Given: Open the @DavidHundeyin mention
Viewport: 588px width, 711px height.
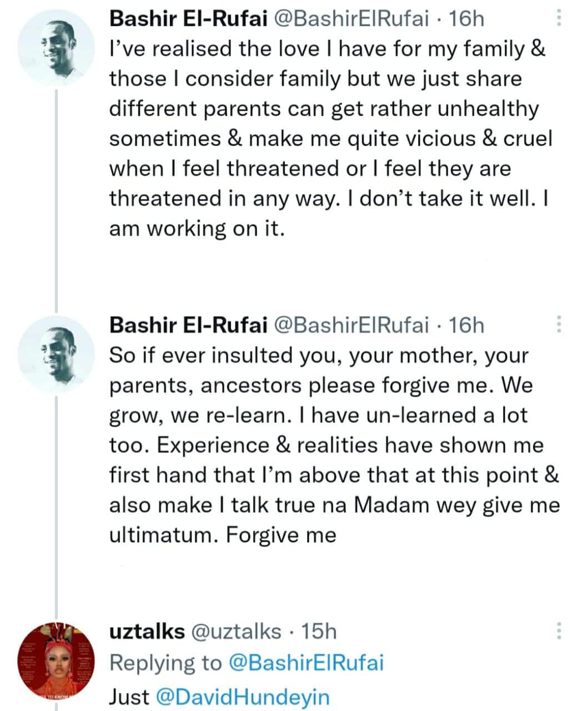Looking at the screenshot, I should click(x=242, y=697).
